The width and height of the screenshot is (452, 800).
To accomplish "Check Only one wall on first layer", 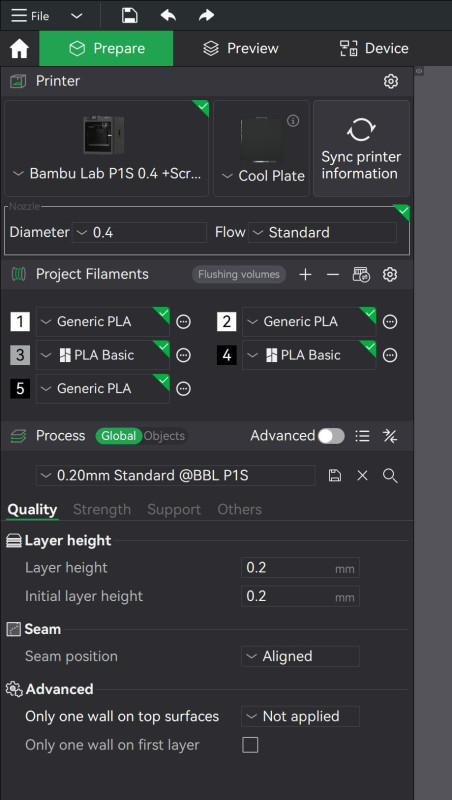I will point(250,745).
